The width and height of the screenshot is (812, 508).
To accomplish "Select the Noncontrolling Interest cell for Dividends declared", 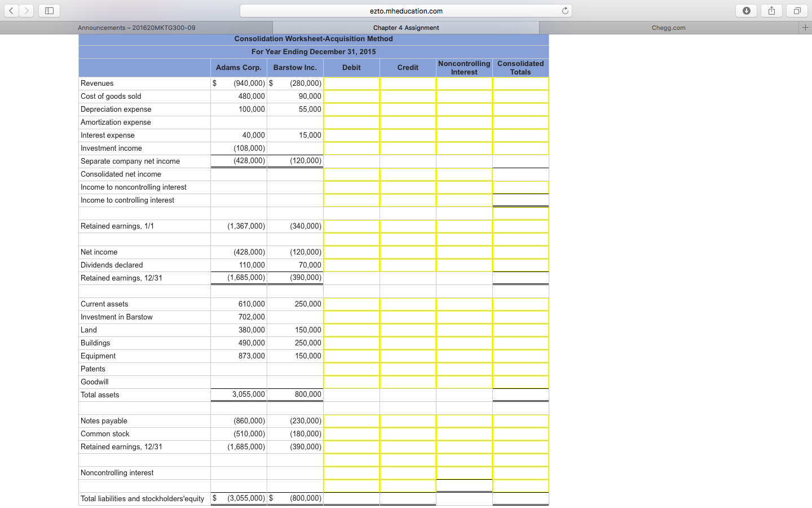I will 464,265.
